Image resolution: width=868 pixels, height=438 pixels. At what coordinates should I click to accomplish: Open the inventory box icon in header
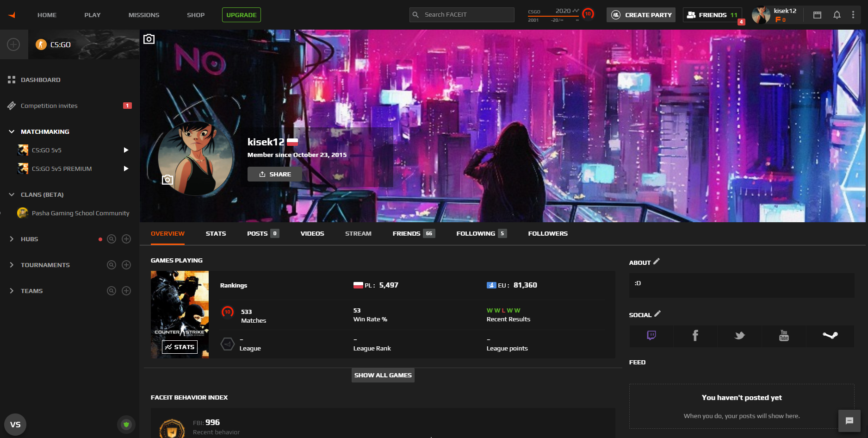(818, 15)
